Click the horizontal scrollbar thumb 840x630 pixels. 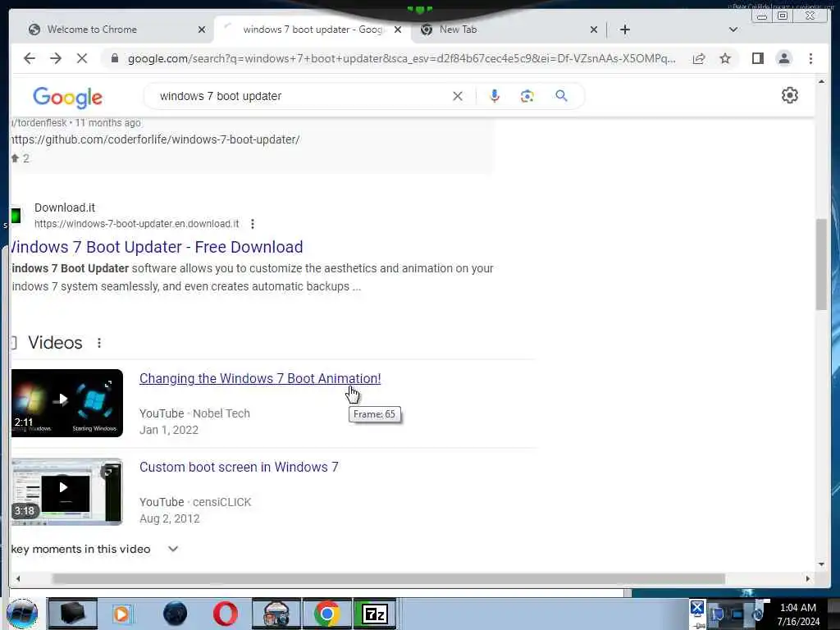click(x=388, y=579)
